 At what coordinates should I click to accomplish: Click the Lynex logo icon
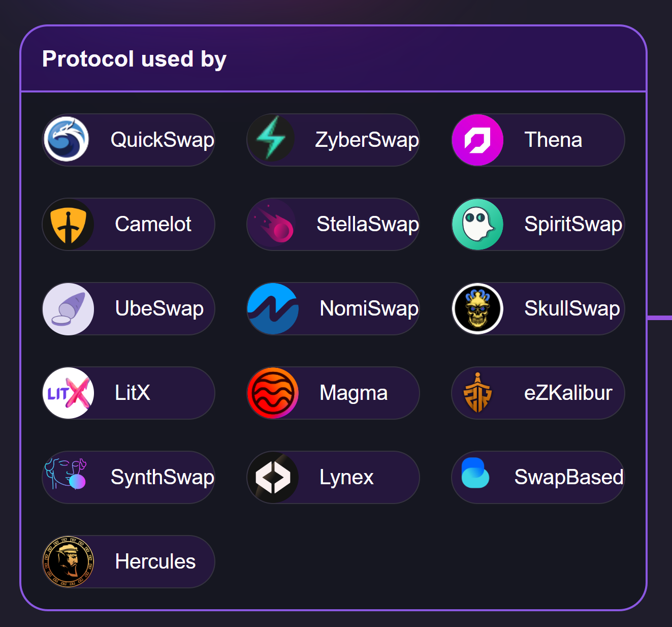point(273,478)
